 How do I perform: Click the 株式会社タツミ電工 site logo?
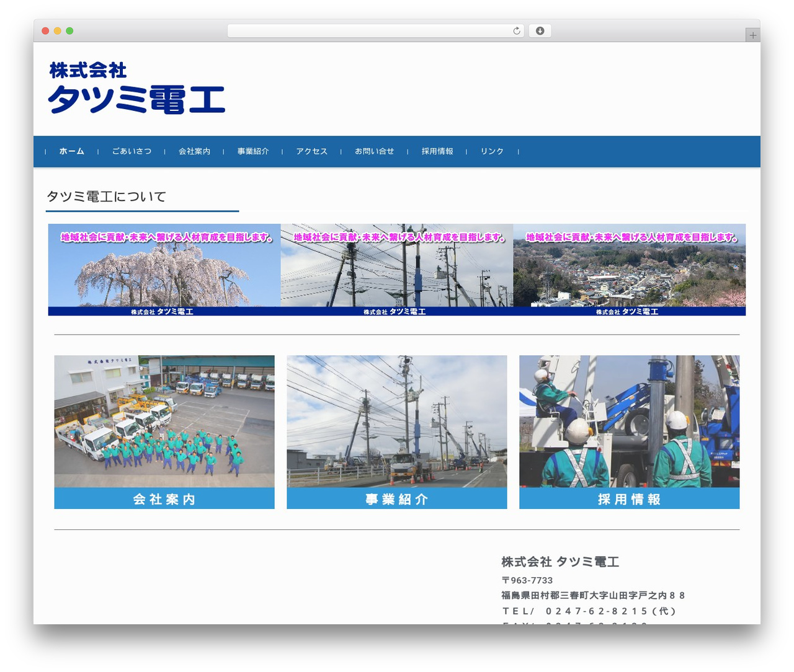tap(136, 88)
